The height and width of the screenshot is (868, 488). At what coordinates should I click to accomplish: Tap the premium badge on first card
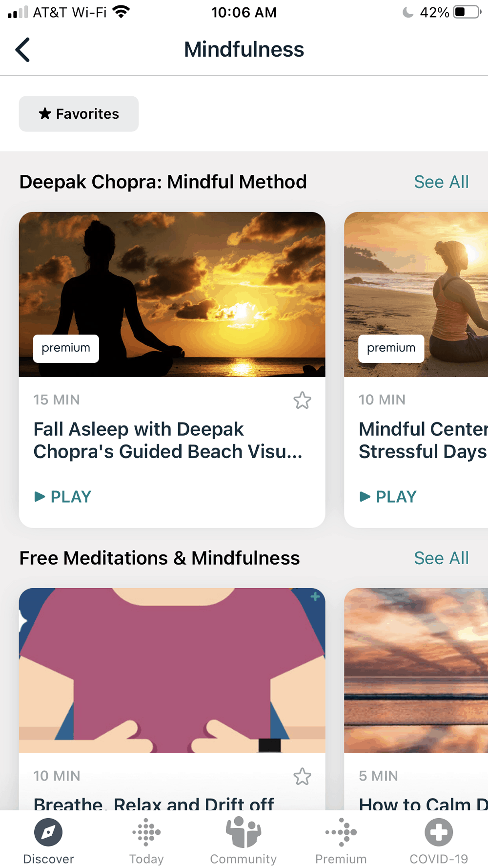(66, 348)
